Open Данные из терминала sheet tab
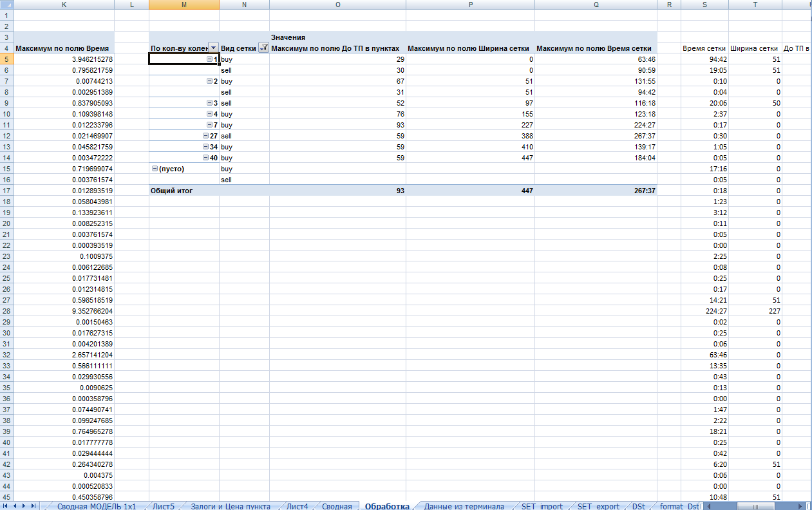The width and height of the screenshot is (812, 510). point(464,506)
